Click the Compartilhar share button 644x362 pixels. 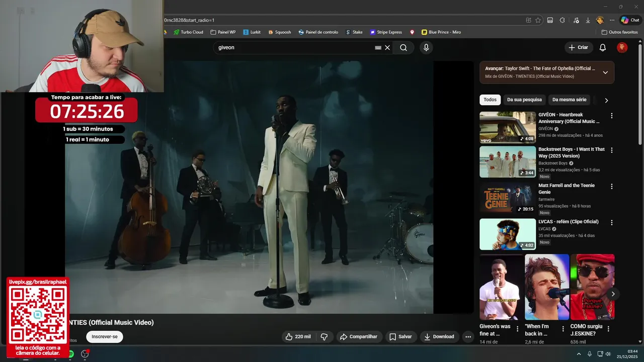359,337
